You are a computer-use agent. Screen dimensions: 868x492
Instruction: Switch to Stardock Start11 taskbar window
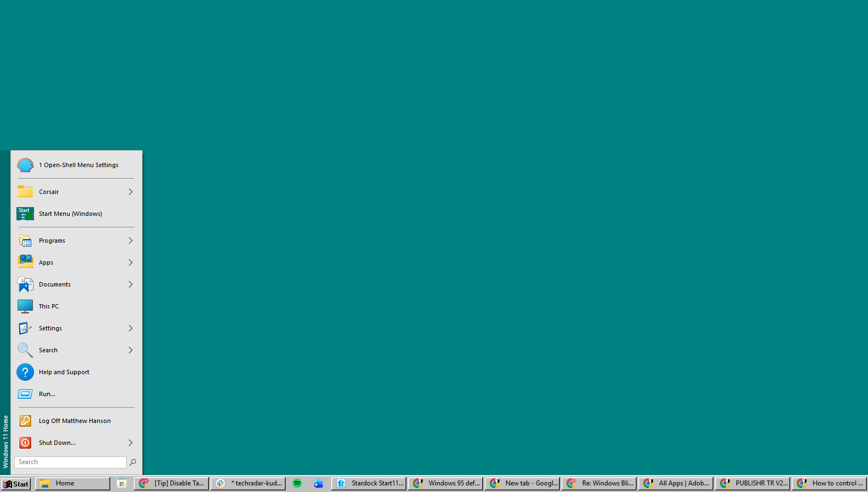click(x=368, y=483)
